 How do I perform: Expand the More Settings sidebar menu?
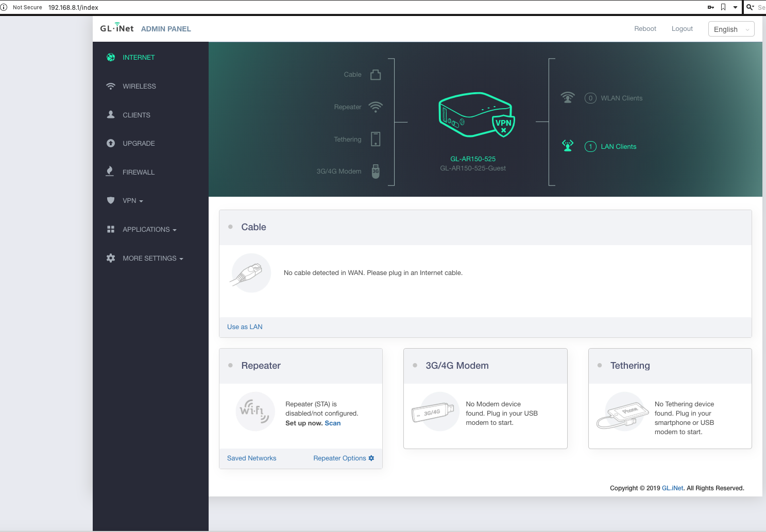[x=152, y=259]
